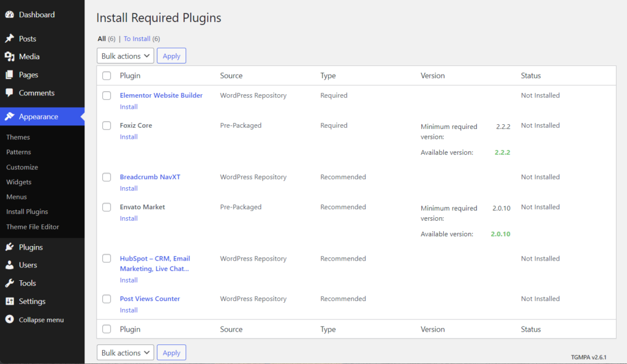Check the Post Views Counter row checkbox
Viewport: 627px width, 364px height.
point(107,299)
